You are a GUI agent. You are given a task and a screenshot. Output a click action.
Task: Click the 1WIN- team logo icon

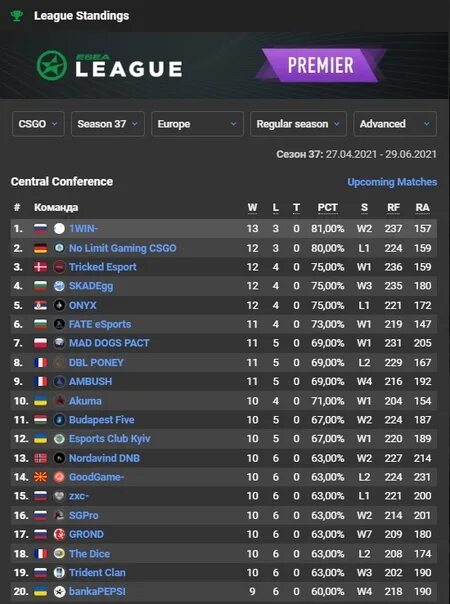tap(59, 228)
